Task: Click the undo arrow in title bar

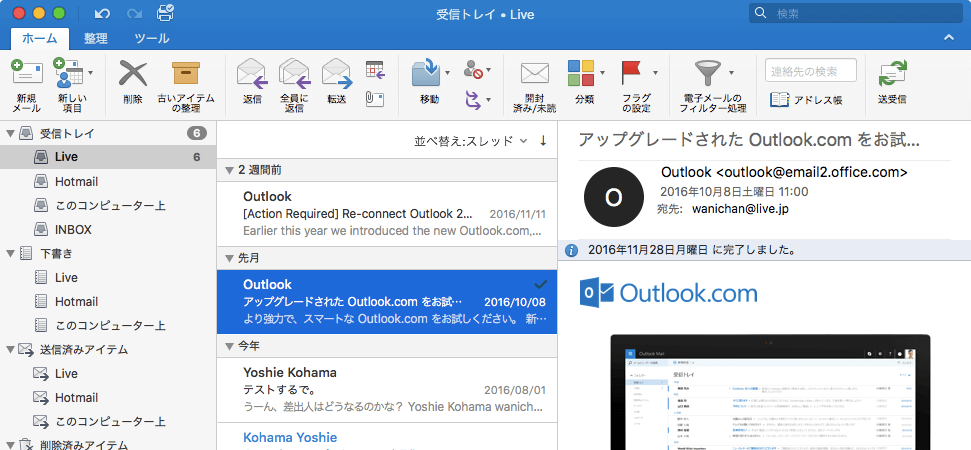Action: coord(102,13)
